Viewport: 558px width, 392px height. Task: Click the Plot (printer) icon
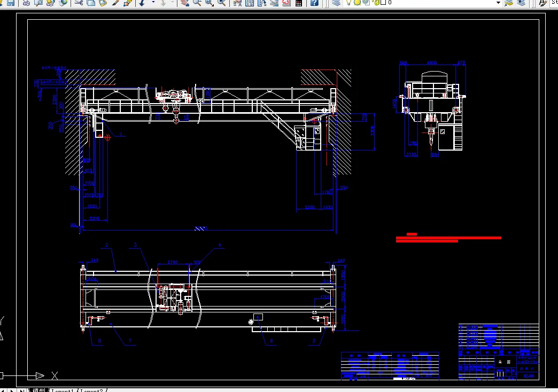coord(26,3)
